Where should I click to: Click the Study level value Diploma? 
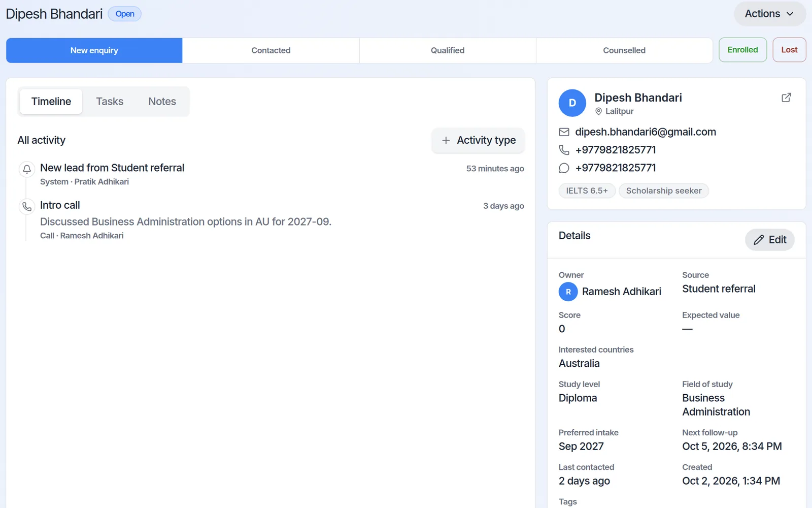point(578,398)
